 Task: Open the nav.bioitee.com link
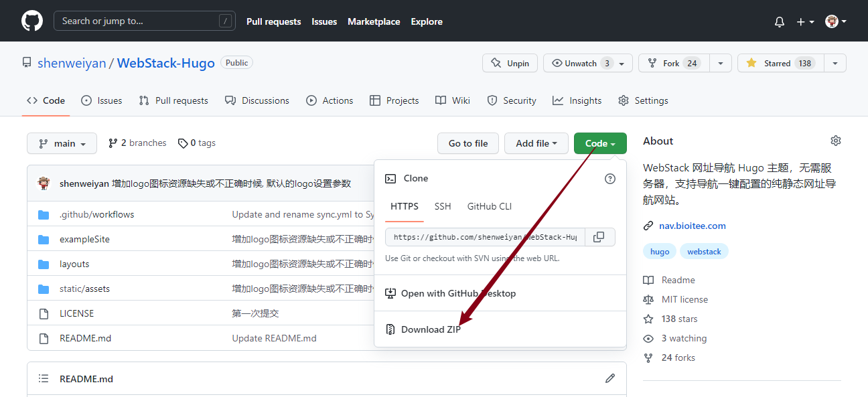[692, 226]
